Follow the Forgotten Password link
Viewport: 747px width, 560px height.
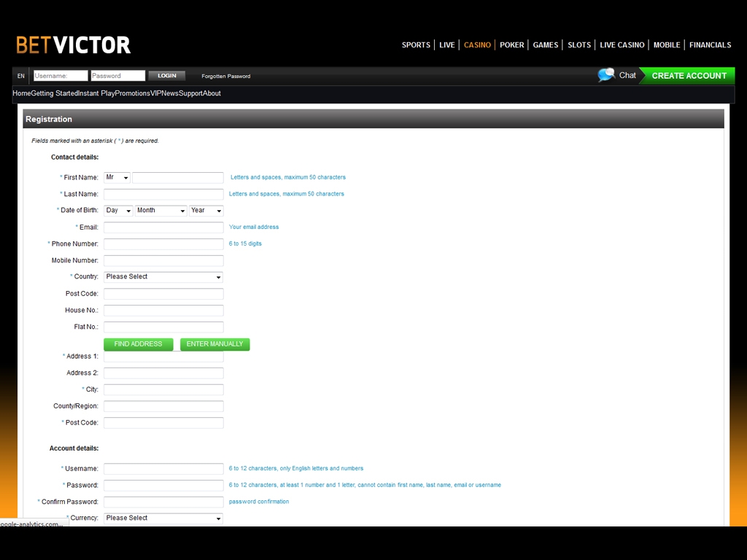pyautogui.click(x=225, y=76)
